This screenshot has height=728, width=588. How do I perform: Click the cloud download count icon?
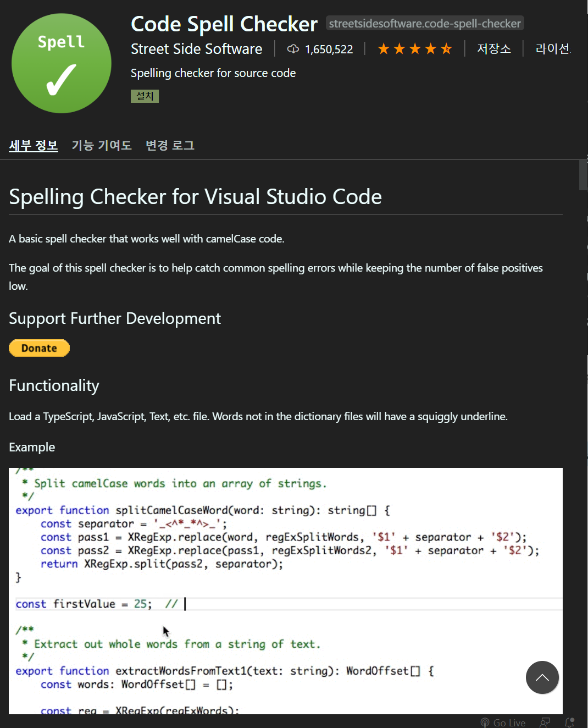click(x=293, y=49)
